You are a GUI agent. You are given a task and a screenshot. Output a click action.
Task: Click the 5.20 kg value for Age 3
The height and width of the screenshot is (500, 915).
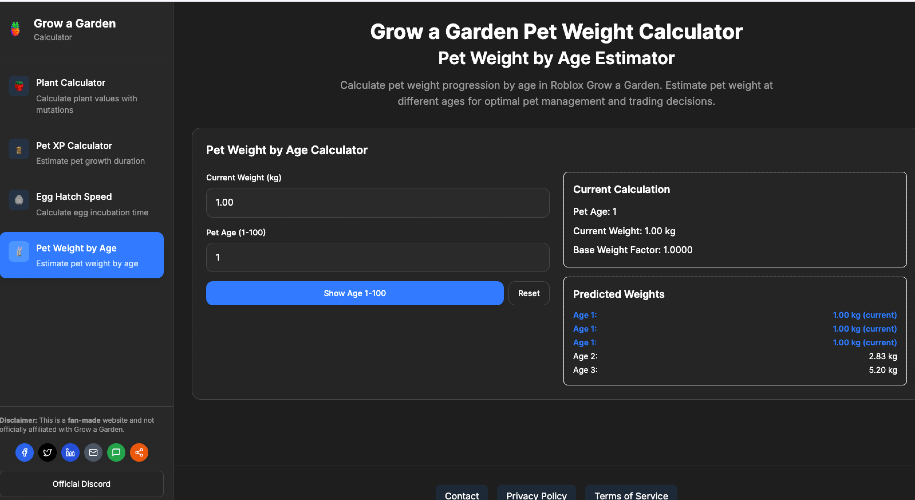(883, 370)
